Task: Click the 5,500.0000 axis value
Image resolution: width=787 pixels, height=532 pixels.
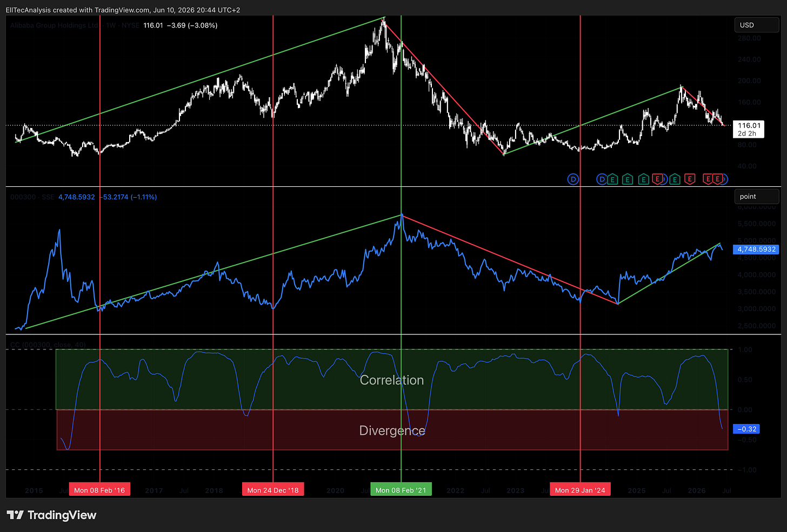Action: click(x=757, y=224)
